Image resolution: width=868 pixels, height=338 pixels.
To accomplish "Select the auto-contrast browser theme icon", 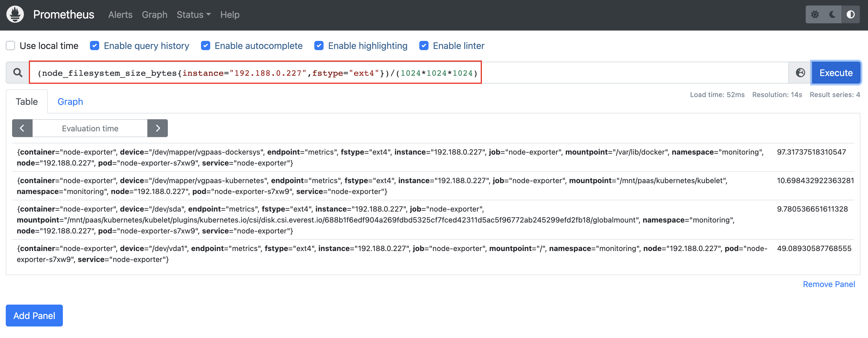I will tap(850, 14).
